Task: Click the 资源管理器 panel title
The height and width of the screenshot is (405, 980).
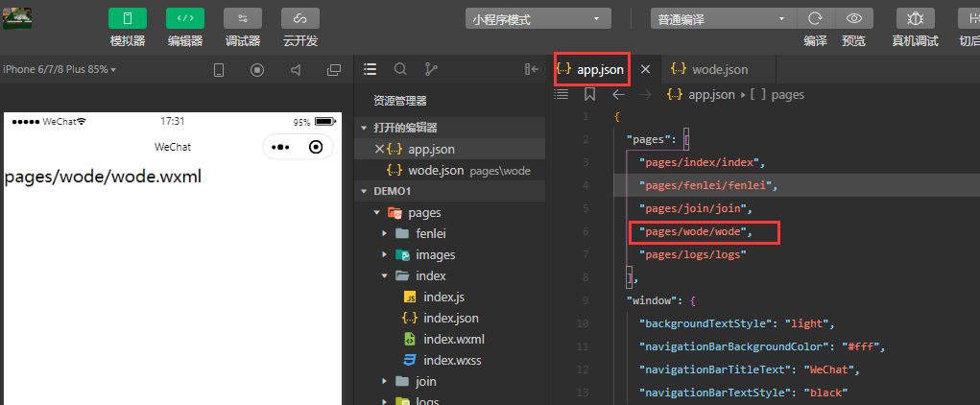Action: coord(400,101)
